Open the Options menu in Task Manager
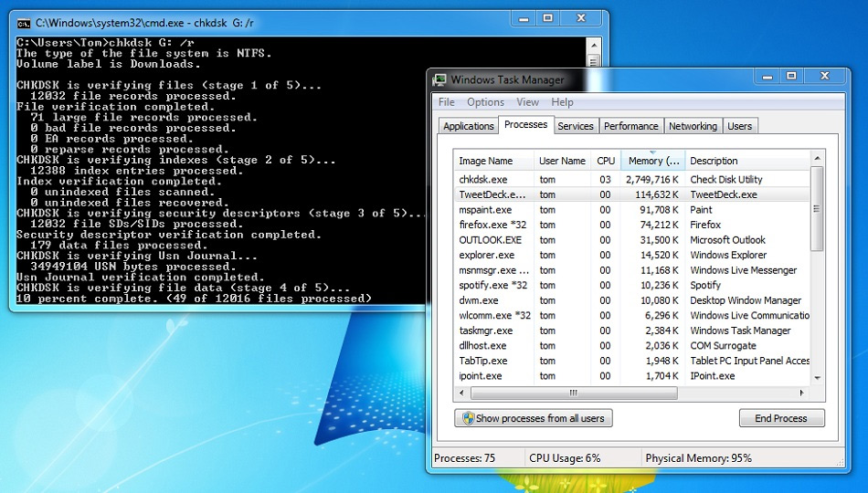 coord(485,102)
